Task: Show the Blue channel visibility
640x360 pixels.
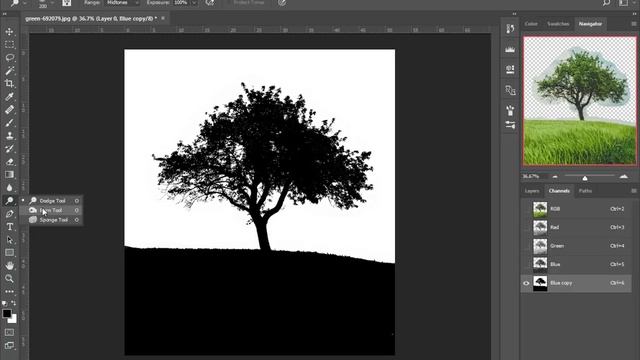Action: (526, 264)
